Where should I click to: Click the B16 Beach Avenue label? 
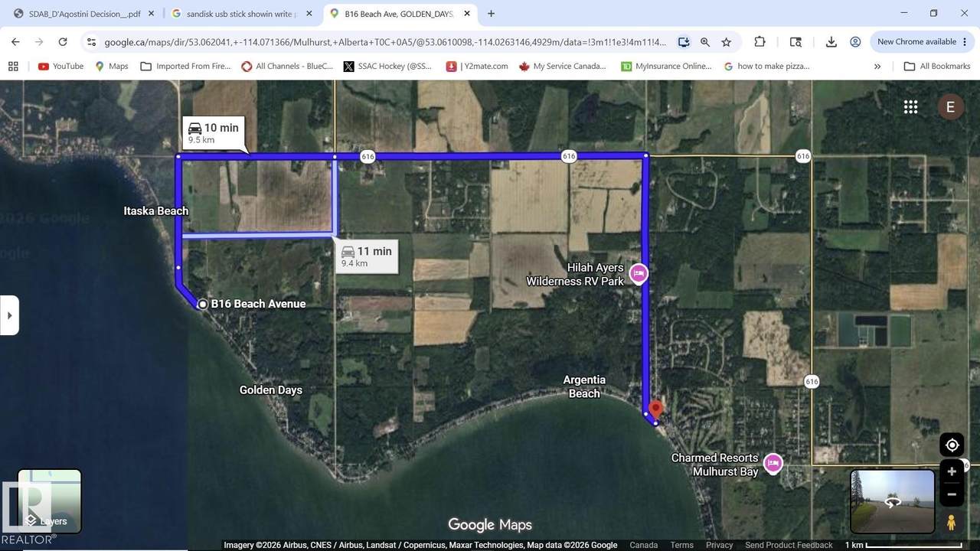[x=258, y=304]
